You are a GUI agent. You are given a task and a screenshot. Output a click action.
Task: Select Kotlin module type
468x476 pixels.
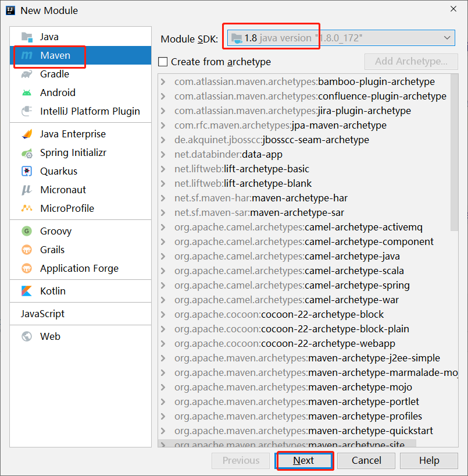tap(80, 291)
